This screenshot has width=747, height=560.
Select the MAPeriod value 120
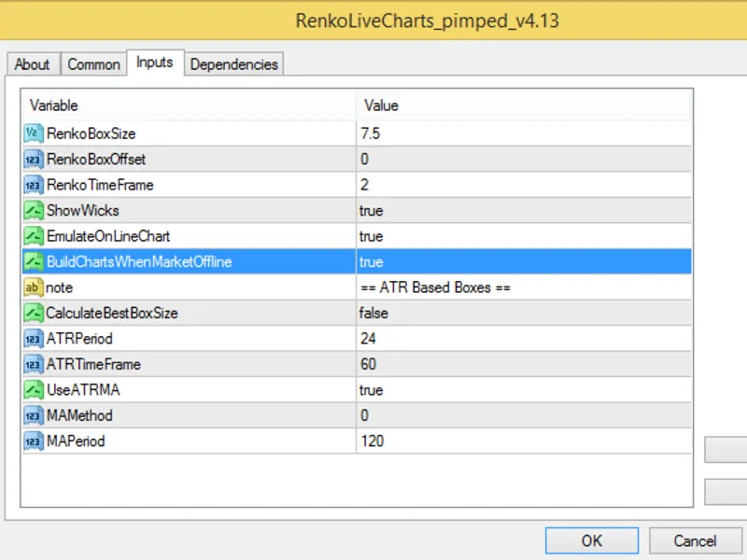(x=524, y=441)
